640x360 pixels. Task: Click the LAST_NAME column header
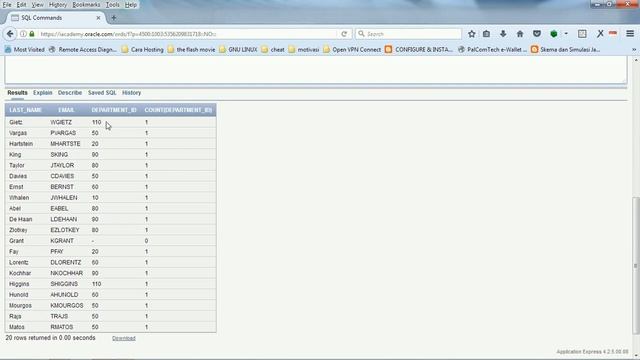pos(25,110)
